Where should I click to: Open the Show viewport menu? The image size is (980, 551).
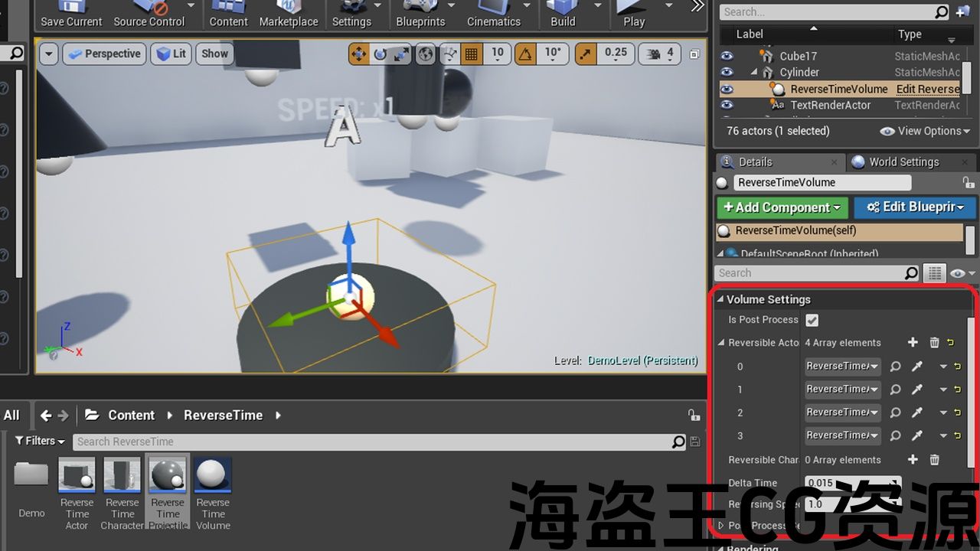point(214,54)
